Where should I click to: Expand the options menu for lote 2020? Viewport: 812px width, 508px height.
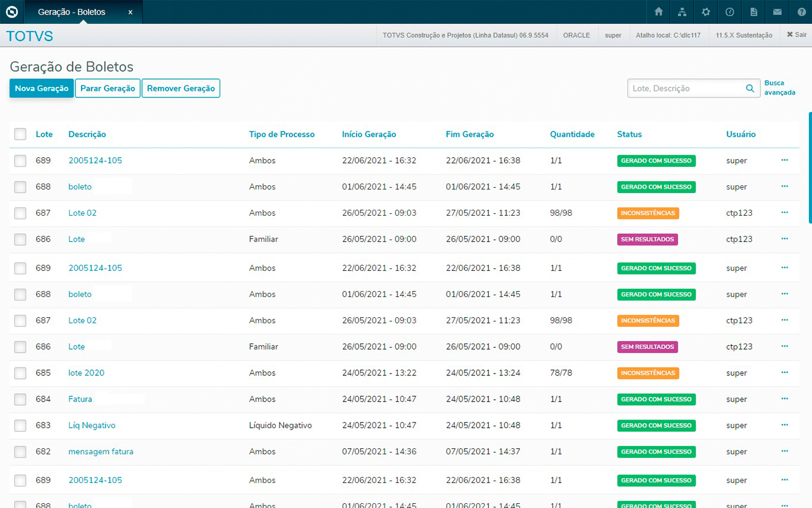(785, 372)
